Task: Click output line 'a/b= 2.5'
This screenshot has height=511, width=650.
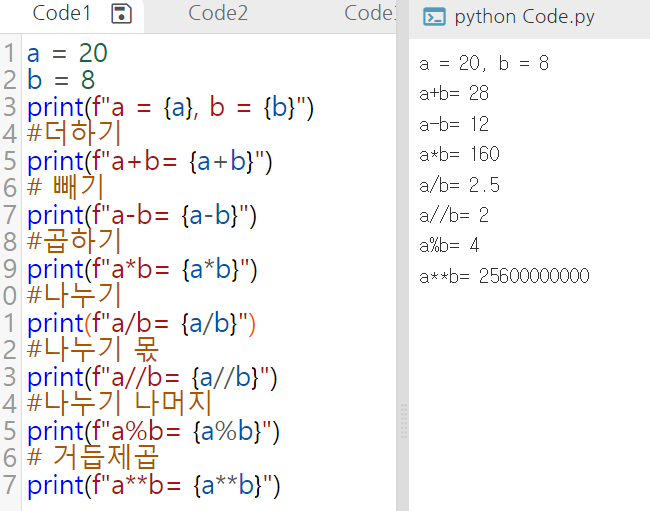Action: pos(459,185)
